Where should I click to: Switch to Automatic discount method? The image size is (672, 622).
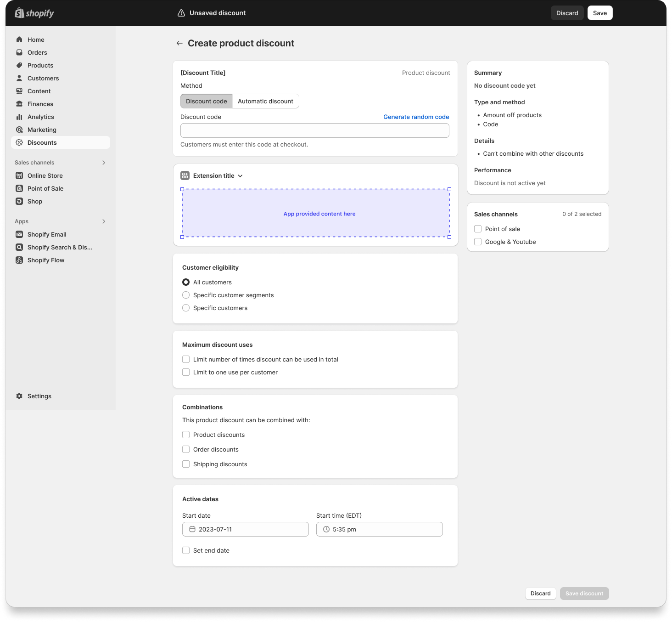click(265, 101)
